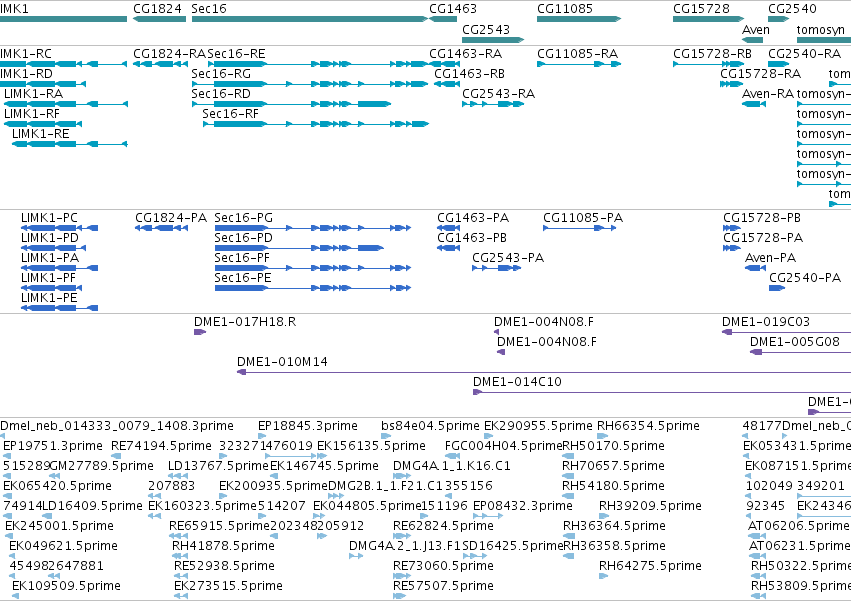
Task: Select protein Sec16-PE
Action: point(243,278)
